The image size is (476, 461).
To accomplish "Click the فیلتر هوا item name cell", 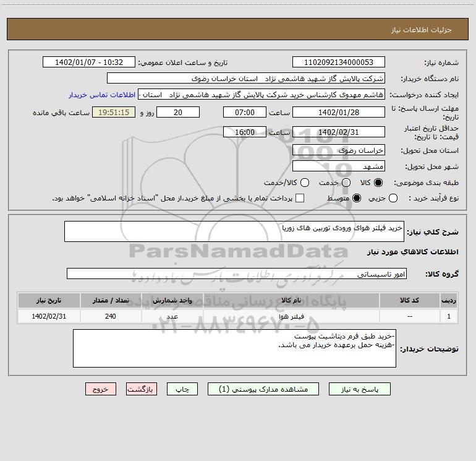I will pos(291,316).
